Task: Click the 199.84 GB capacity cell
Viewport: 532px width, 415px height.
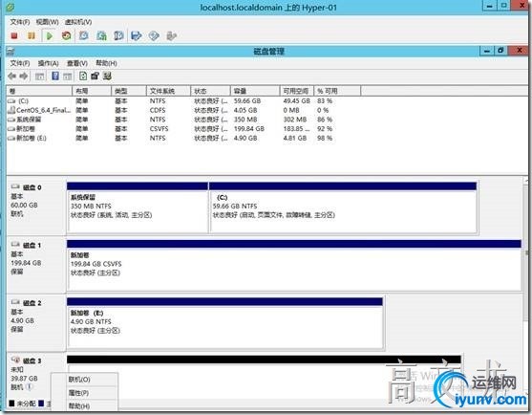Action: pyautogui.click(x=249, y=129)
